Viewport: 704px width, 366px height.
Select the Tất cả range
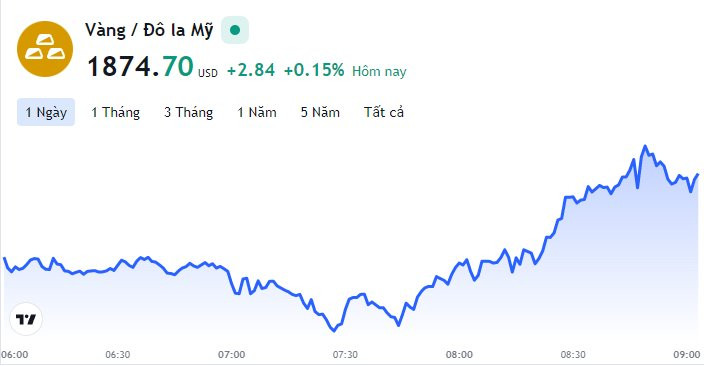(x=384, y=112)
